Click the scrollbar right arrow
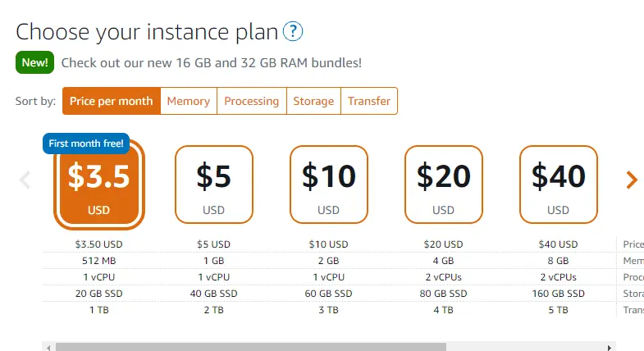 (x=610, y=347)
